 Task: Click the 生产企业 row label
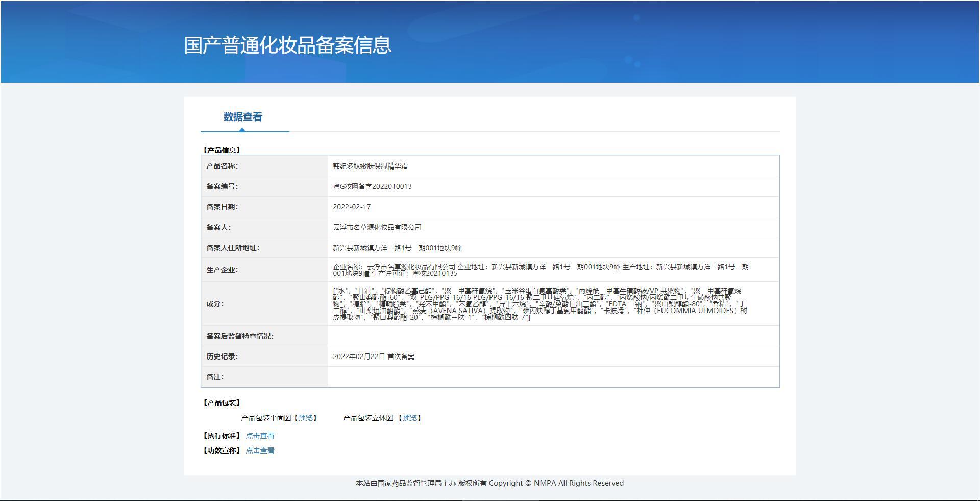point(222,270)
